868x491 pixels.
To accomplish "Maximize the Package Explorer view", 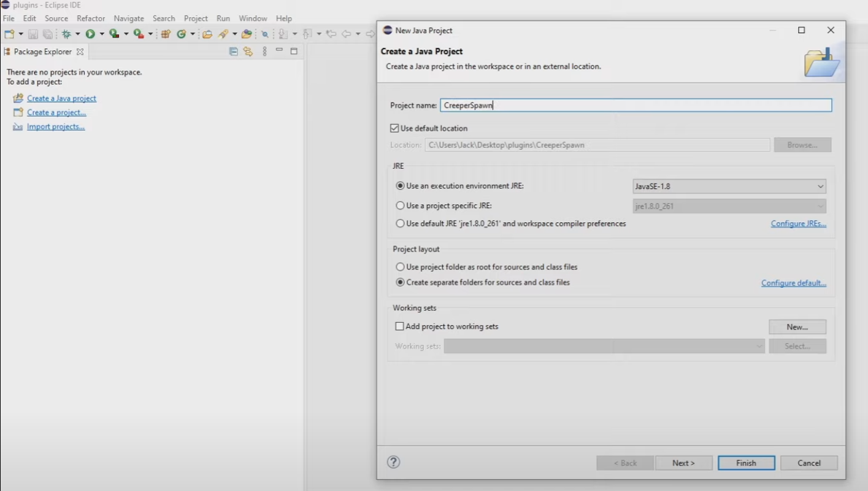I will 294,52.
